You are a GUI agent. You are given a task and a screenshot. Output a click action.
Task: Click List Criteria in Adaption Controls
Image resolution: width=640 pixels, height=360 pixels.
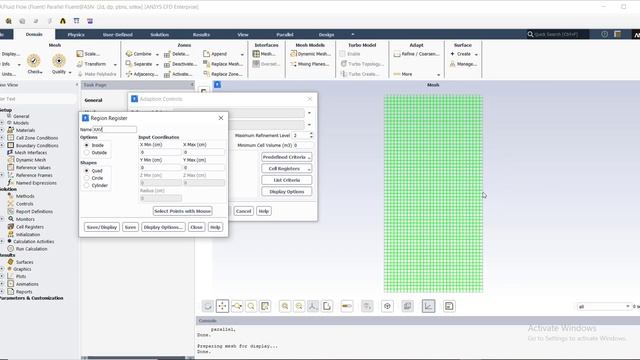(287, 180)
